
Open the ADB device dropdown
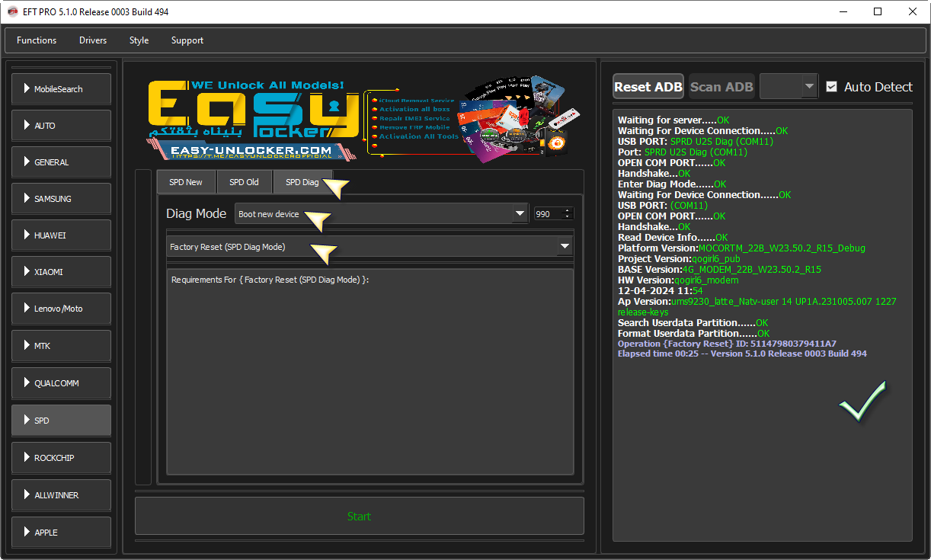click(789, 87)
